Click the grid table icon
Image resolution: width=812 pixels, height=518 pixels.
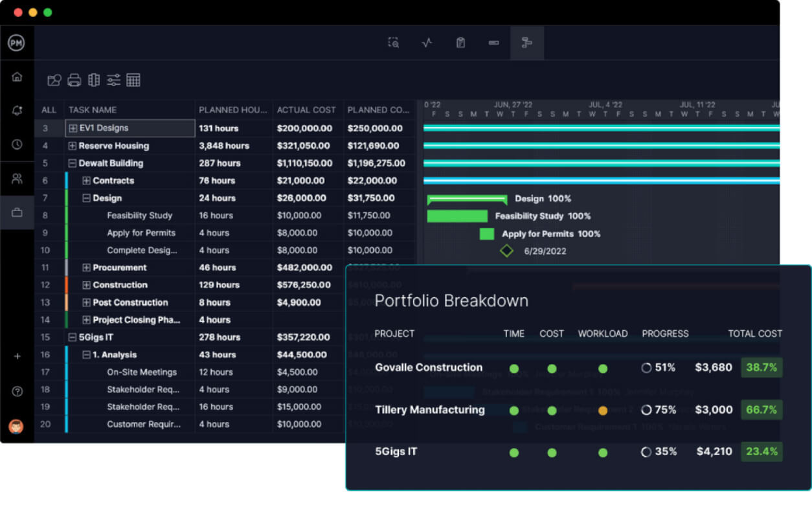tap(133, 80)
